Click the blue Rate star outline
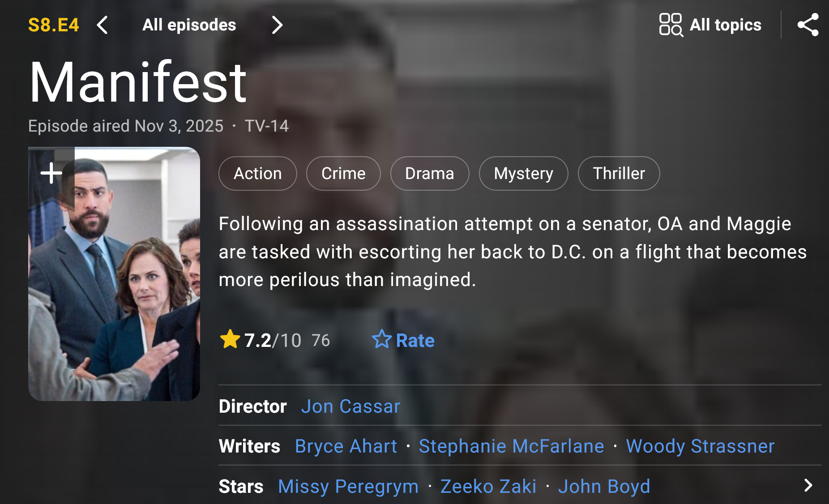Image resolution: width=829 pixels, height=504 pixels. (382, 339)
